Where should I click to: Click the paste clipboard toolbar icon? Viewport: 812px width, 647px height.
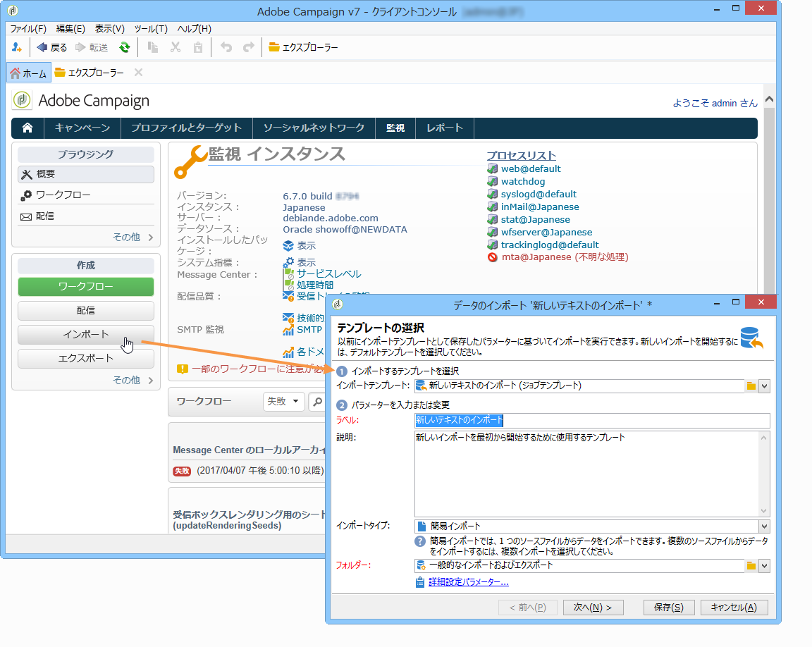point(198,48)
